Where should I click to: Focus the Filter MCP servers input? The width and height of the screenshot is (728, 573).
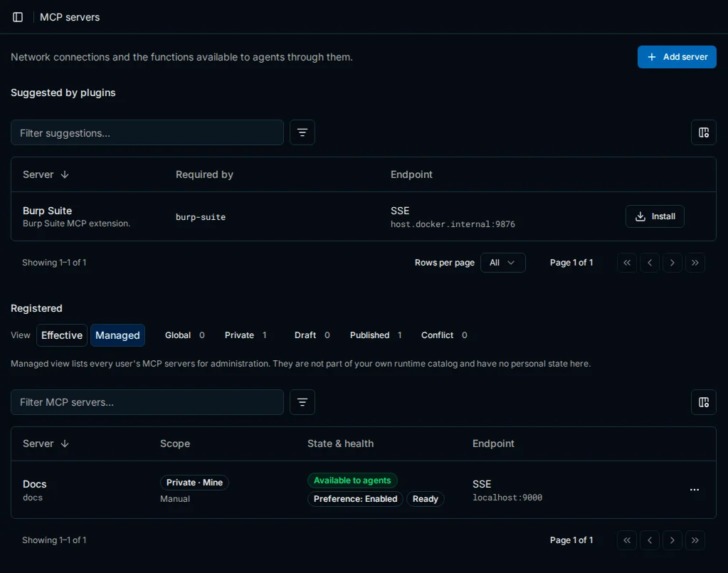click(x=147, y=402)
